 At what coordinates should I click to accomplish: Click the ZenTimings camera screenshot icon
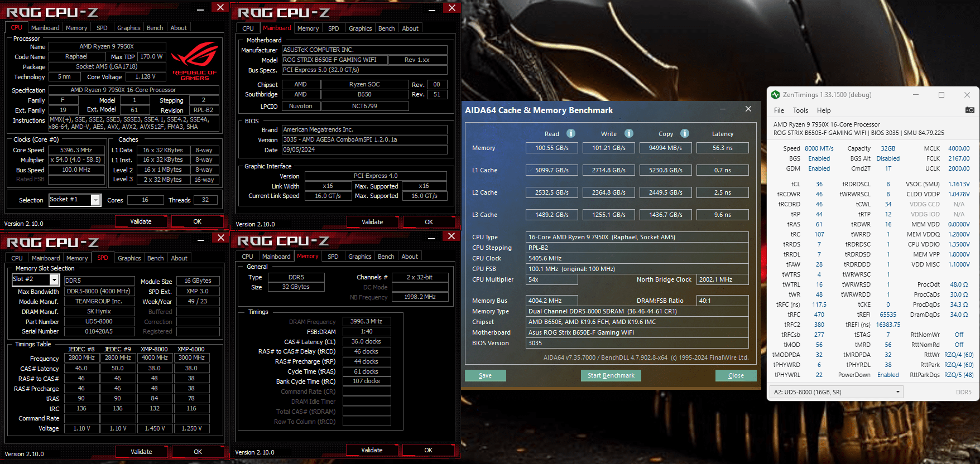(x=969, y=110)
